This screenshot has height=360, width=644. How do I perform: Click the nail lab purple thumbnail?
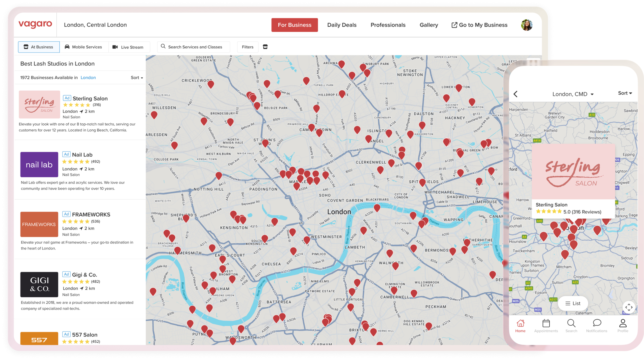point(39,164)
